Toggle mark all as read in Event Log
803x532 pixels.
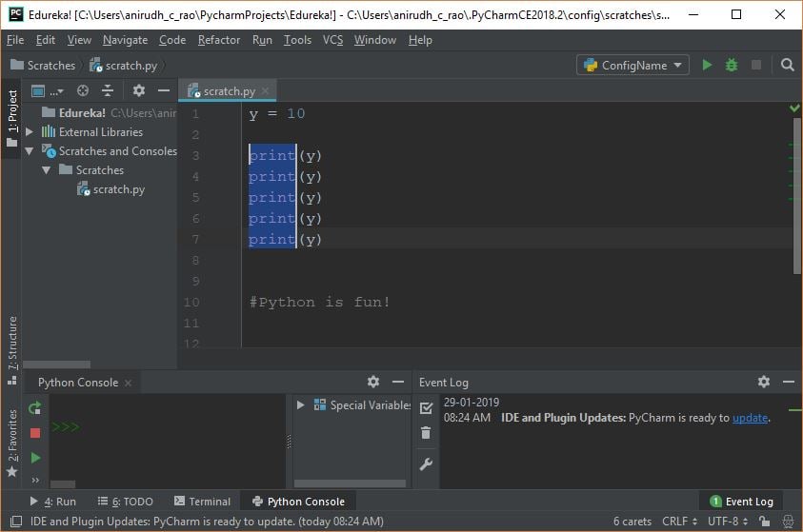(426, 408)
